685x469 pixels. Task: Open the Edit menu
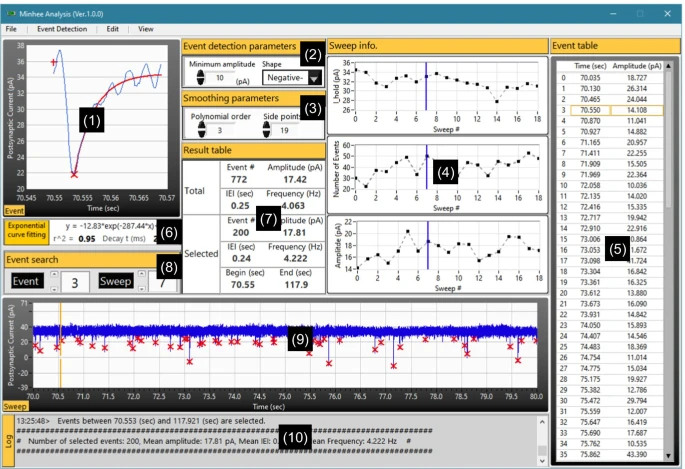[112, 29]
